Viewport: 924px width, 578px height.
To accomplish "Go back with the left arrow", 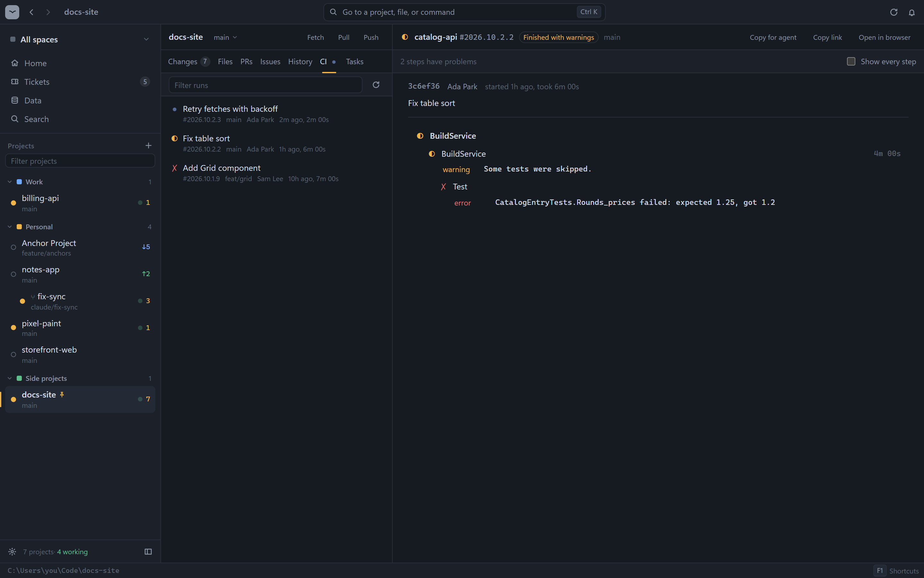I will click(x=32, y=12).
